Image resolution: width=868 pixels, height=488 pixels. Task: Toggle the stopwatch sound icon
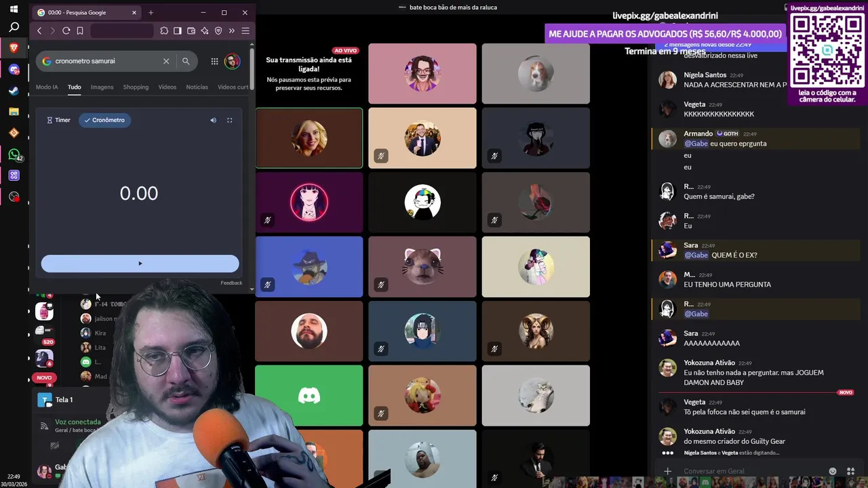click(x=213, y=120)
